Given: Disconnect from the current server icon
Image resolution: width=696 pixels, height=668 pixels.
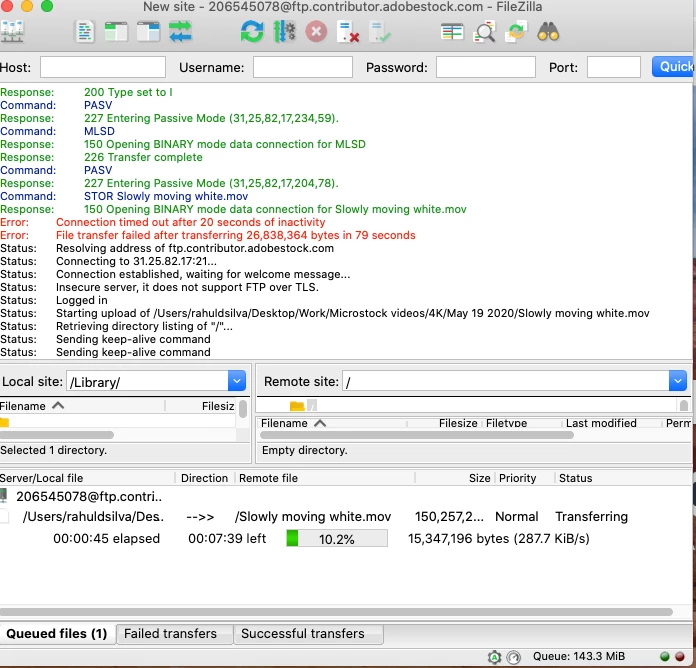Looking at the screenshot, I should [x=348, y=32].
